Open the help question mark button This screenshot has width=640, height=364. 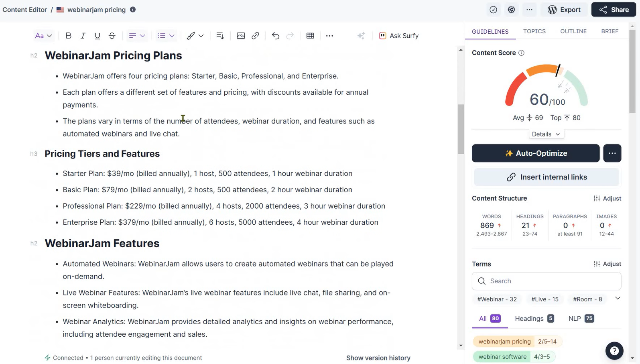click(614, 351)
